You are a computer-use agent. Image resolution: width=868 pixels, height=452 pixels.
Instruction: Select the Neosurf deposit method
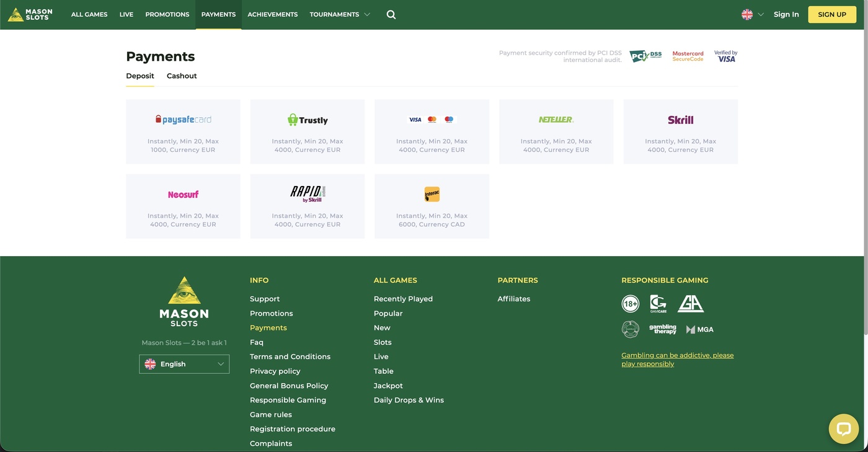tap(183, 206)
